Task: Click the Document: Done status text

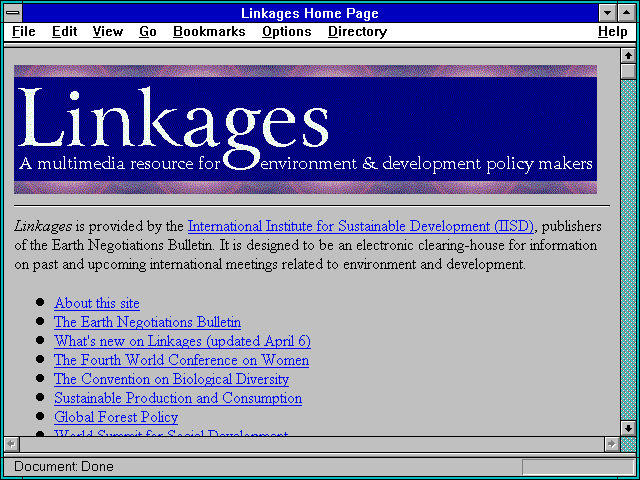Action: 64,466
